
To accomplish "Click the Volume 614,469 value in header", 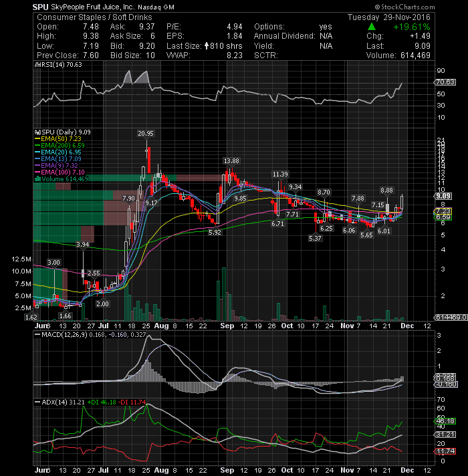I will coord(415,55).
